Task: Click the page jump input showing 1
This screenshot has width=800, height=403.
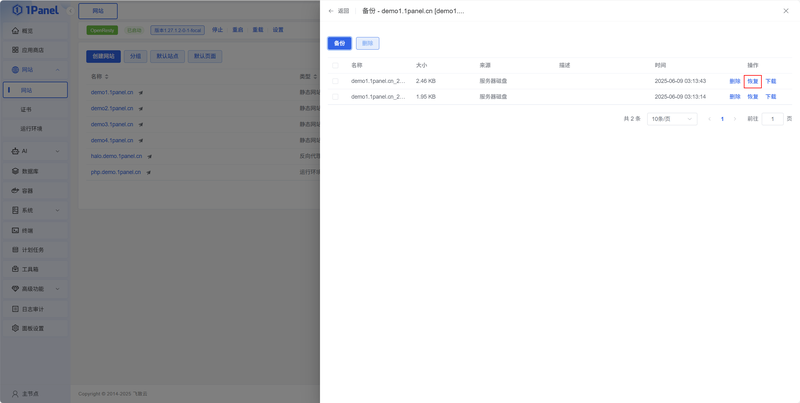Action: pyautogui.click(x=772, y=119)
